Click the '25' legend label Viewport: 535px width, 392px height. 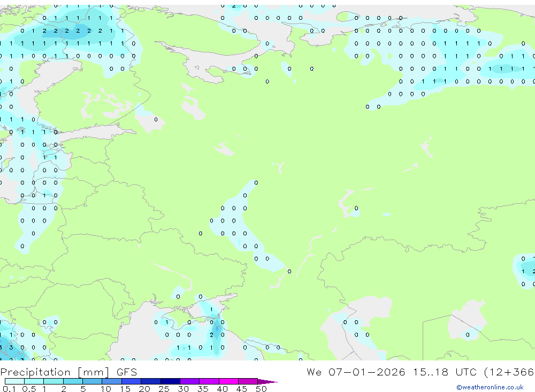pos(164,389)
